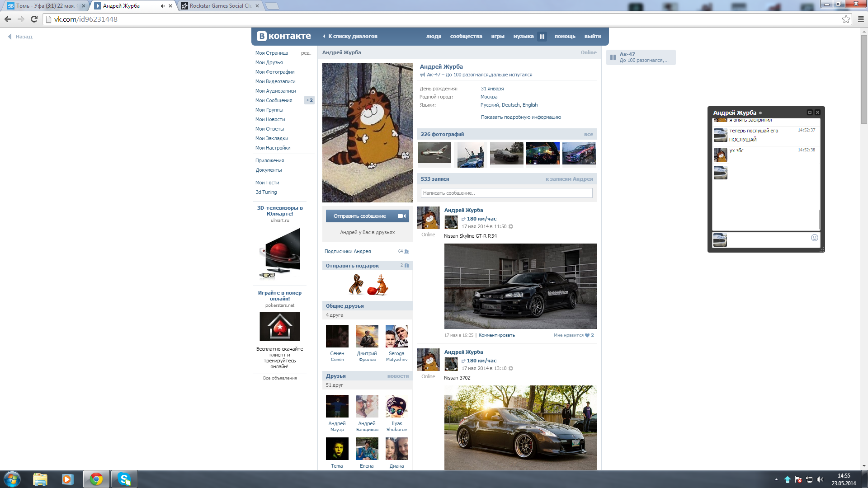Screen dimensions: 868x488
Task: View all 226 photos via все link
Action: (x=588, y=134)
